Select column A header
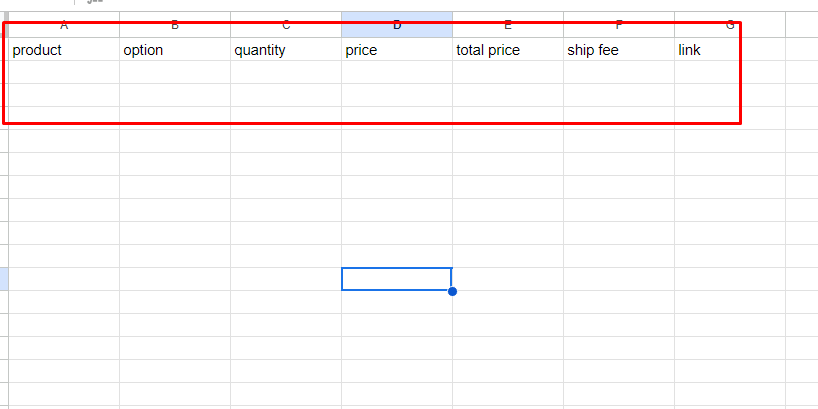The height and width of the screenshot is (409, 818). (x=64, y=25)
